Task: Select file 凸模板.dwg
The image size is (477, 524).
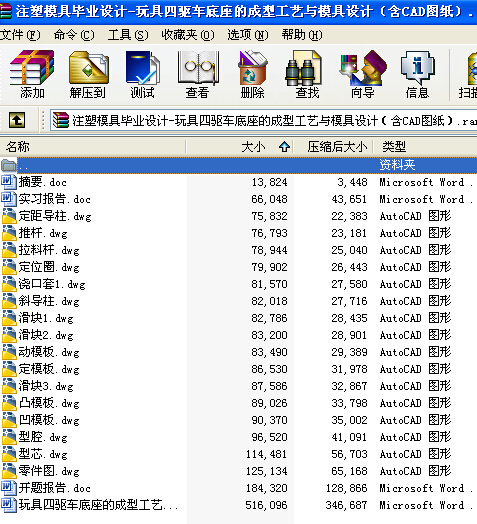Action: (49, 403)
